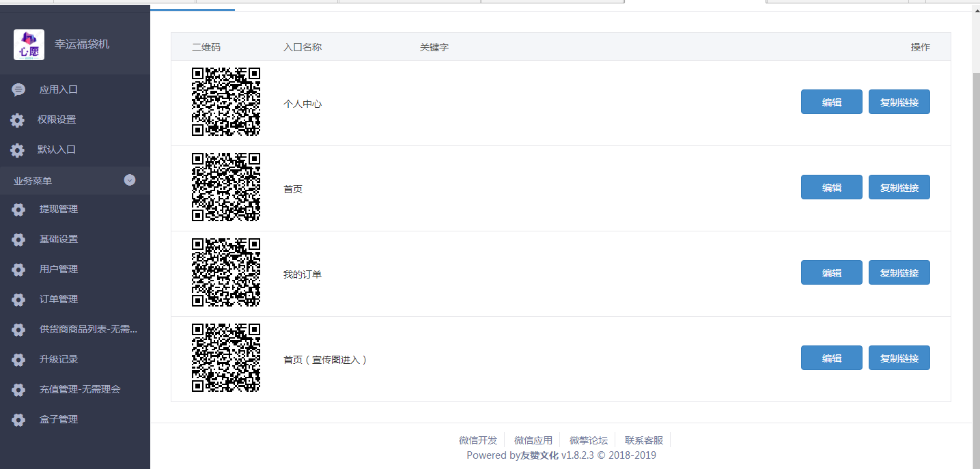Click 友赞文化 in the footer
This screenshot has height=469, width=980.
(540, 455)
